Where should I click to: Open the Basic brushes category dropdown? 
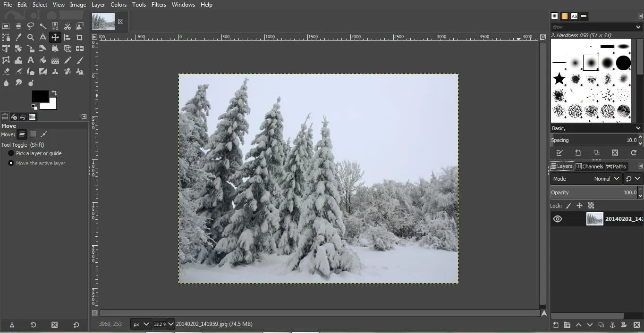pyautogui.click(x=637, y=128)
